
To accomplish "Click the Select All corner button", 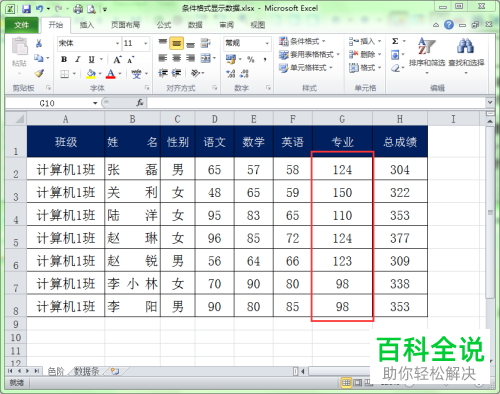I will 16,119.
